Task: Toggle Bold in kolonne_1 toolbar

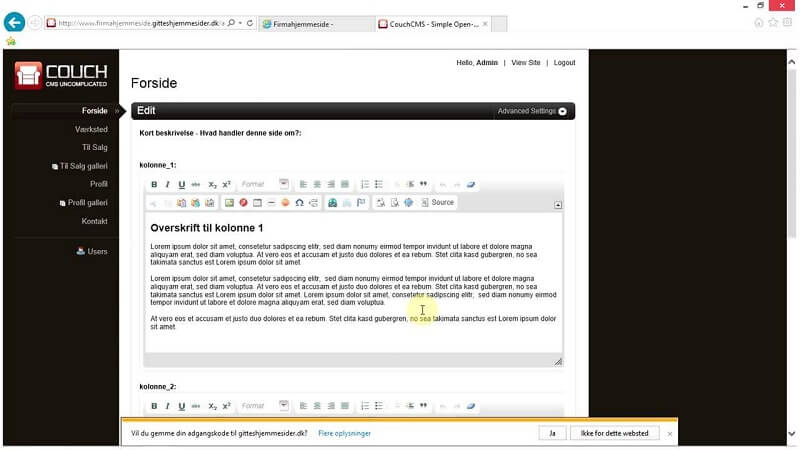Action: 154,184
